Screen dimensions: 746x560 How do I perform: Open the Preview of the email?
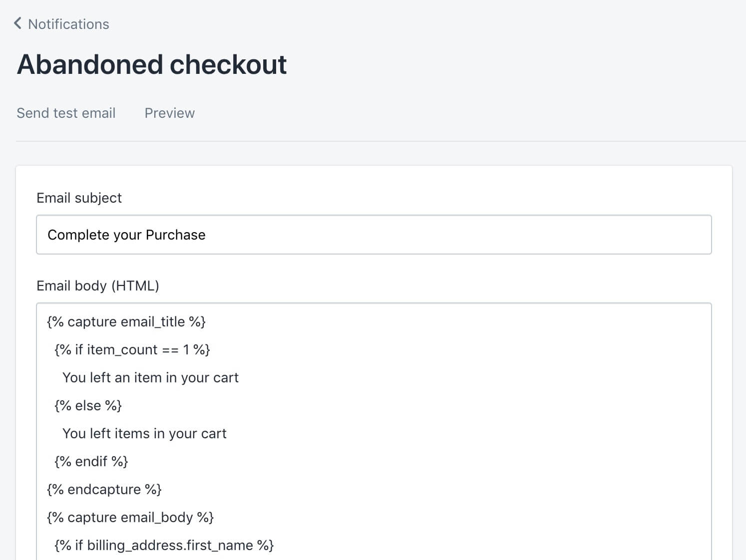[170, 113]
